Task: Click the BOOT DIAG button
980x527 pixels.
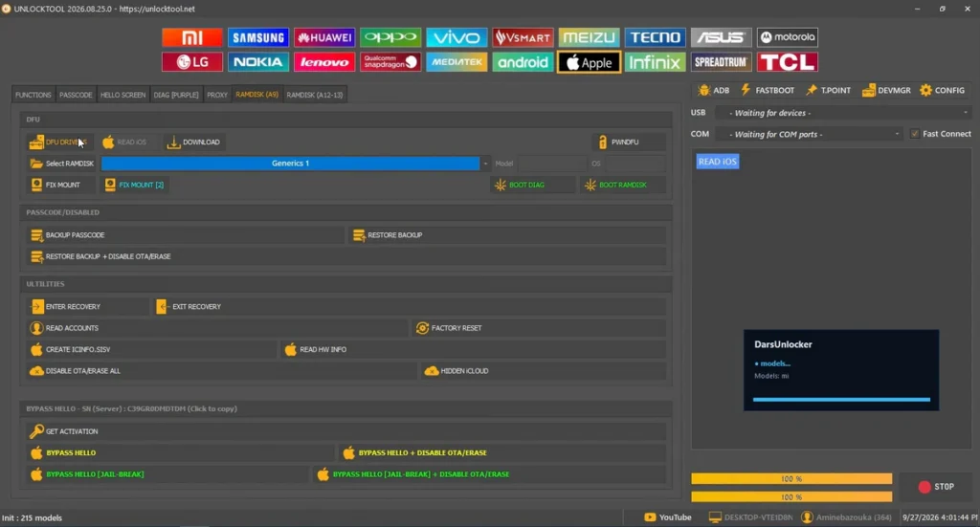Action: [532, 185]
